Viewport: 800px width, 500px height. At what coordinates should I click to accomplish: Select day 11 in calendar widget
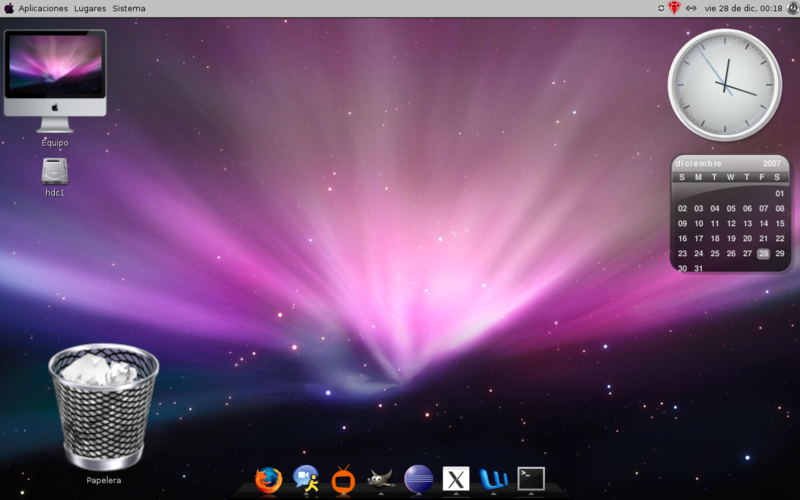715,223
